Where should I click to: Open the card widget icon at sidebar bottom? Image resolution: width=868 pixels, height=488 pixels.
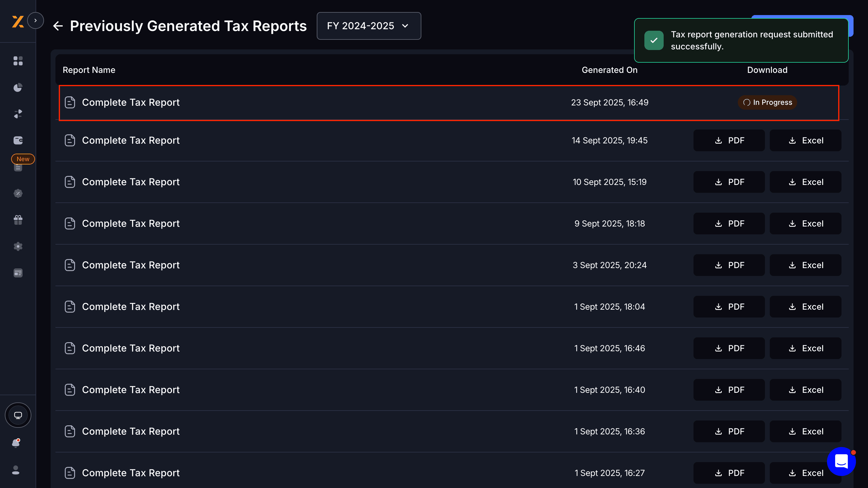18,273
